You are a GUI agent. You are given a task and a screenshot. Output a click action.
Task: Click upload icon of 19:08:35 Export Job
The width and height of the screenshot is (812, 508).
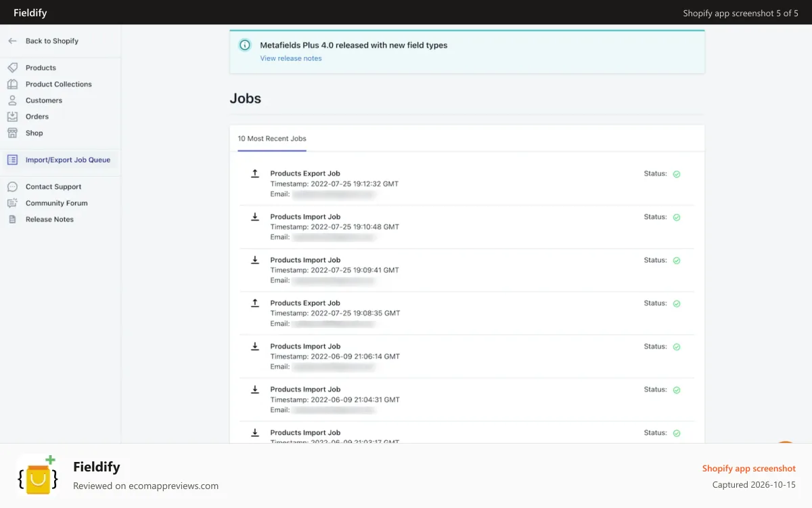(x=255, y=303)
